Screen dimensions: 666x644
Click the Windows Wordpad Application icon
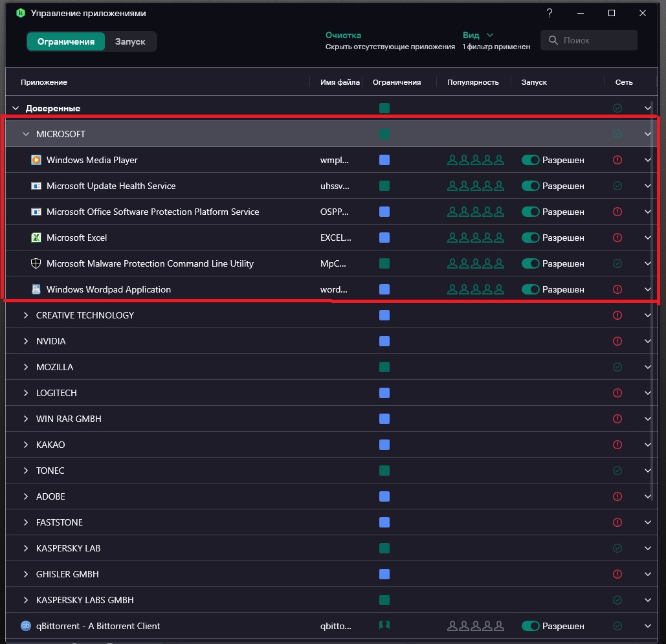click(x=36, y=289)
